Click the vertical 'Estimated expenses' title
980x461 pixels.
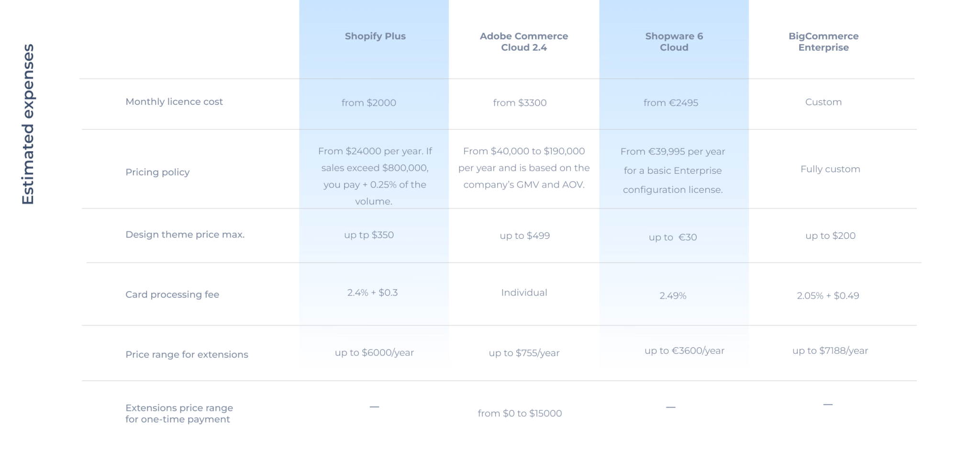(28, 124)
